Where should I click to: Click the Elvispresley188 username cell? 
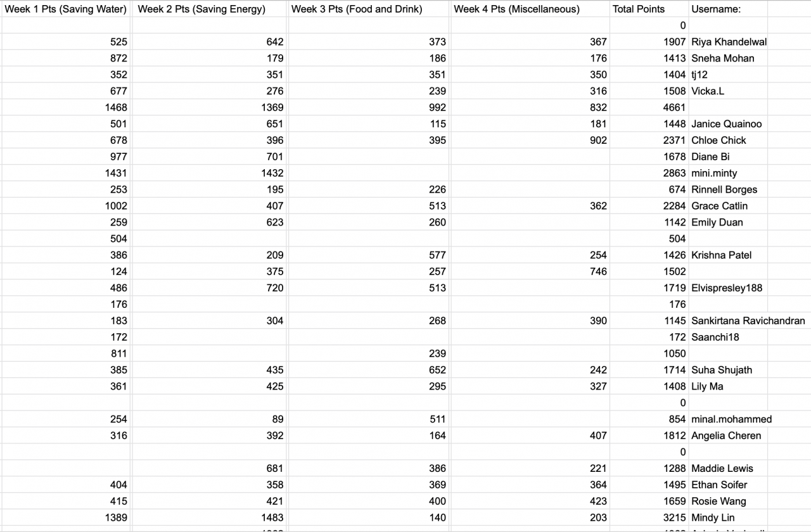(727, 288)
